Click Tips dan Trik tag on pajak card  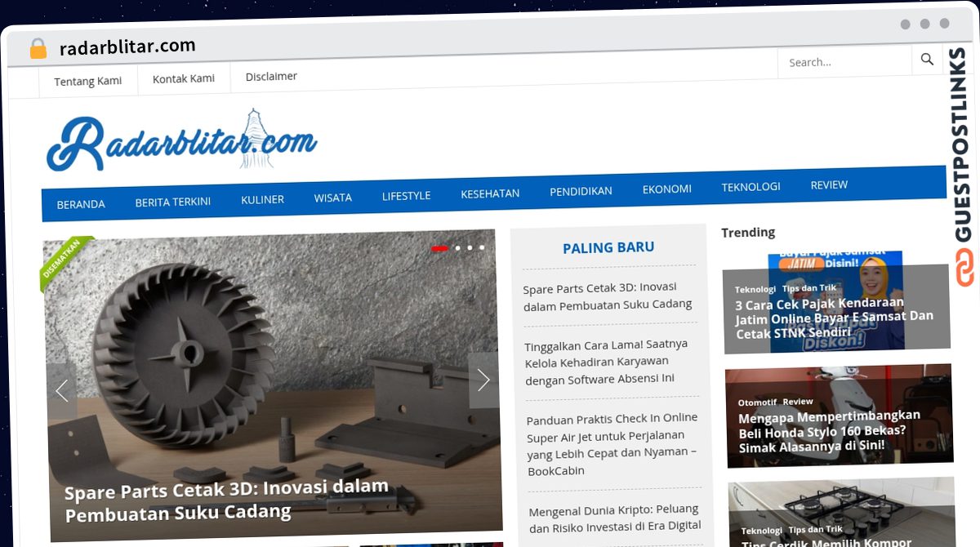point(808,288)
